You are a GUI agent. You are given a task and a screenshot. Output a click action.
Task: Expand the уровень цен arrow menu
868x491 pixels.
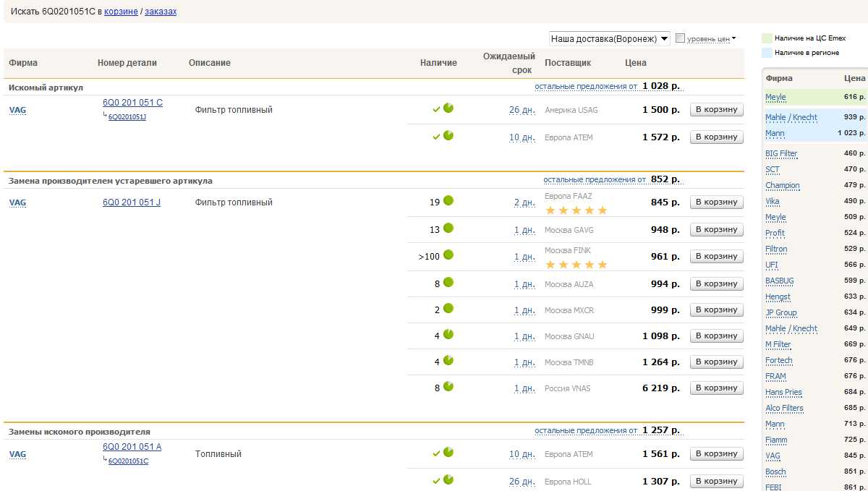click(x=733, y=38)
